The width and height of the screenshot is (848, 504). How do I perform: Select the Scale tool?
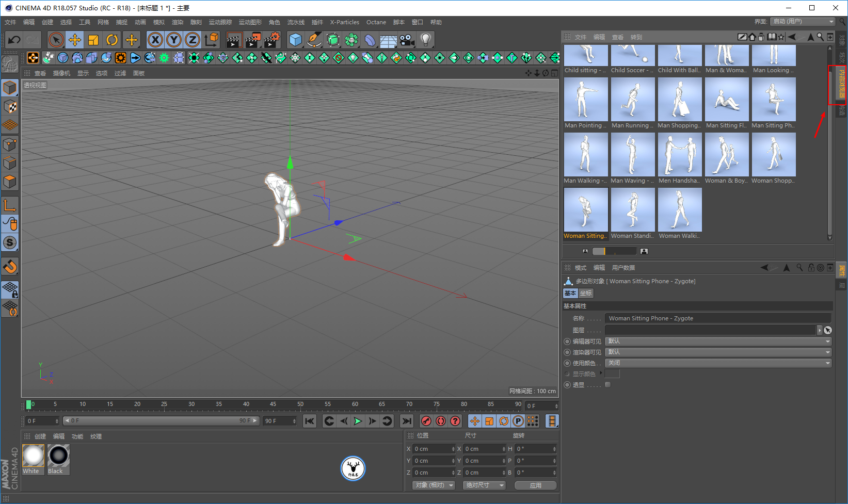[x=93, y=40]
